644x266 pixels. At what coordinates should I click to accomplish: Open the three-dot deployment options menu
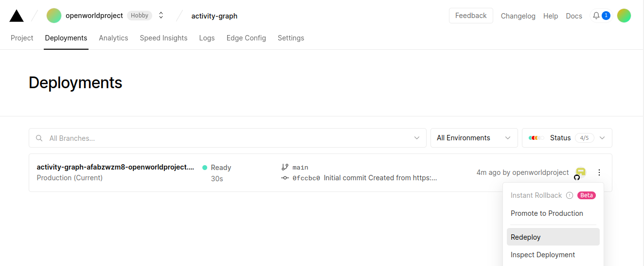(x=599, y=172)
